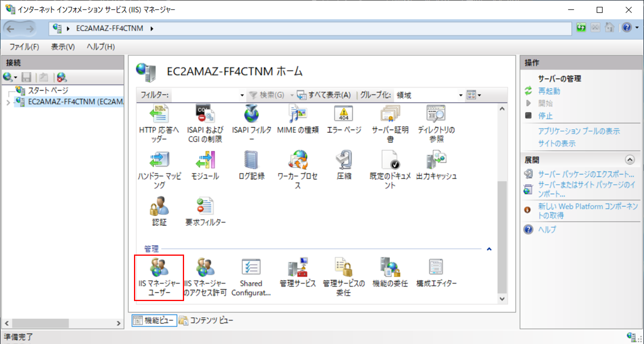Screen dimensions: 644x344
Task: Open 要求フィルター feature
Action: pyautogui.click(x=205, y=212)
